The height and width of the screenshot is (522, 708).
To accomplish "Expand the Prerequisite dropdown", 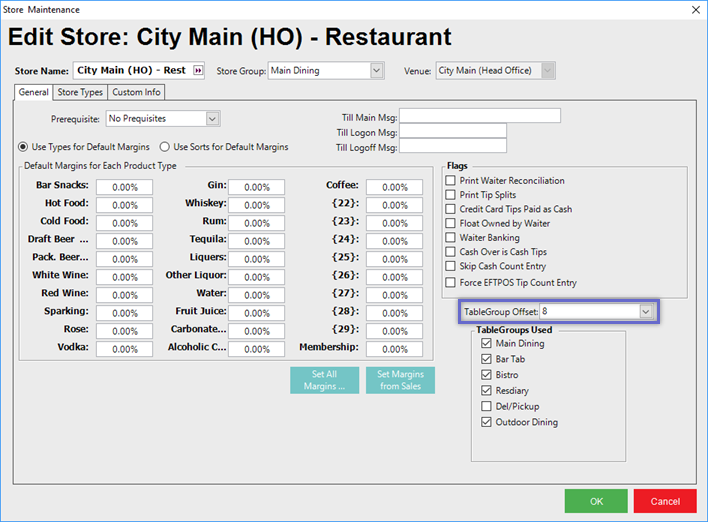I will click(x=212, y=119).
